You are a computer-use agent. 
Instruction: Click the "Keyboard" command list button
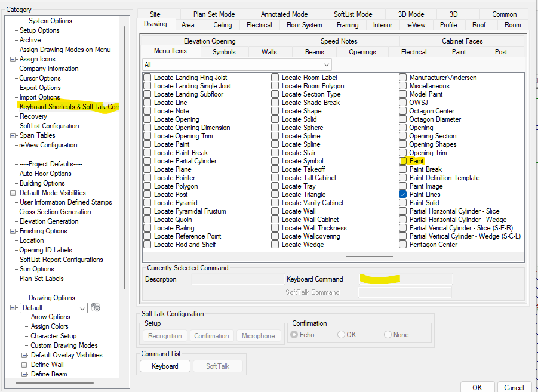point(165,366)
